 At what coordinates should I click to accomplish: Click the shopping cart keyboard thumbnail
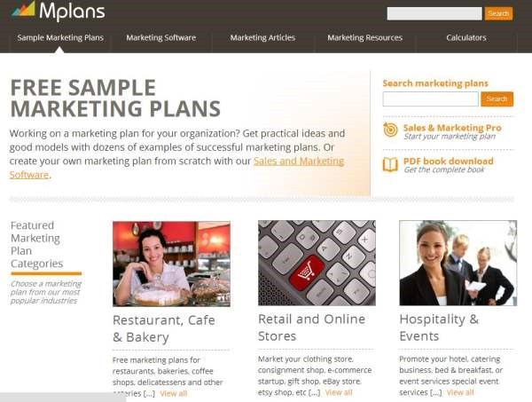(x=317, y=264)
